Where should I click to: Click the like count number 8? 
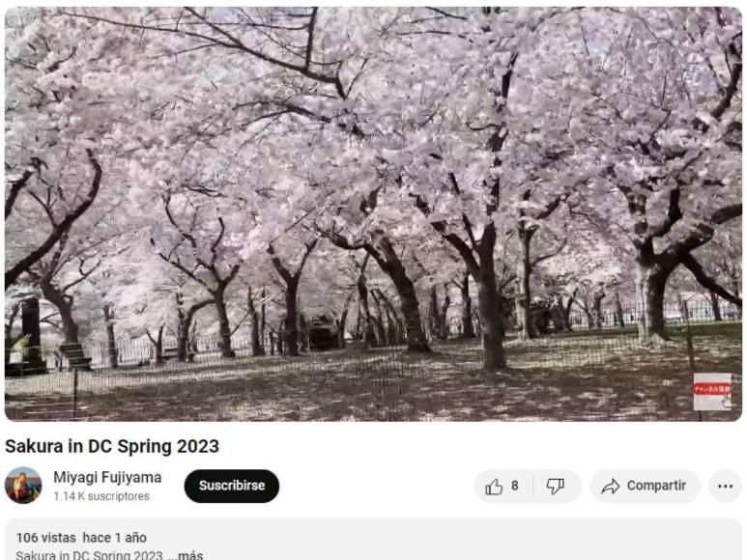(514, 486)
